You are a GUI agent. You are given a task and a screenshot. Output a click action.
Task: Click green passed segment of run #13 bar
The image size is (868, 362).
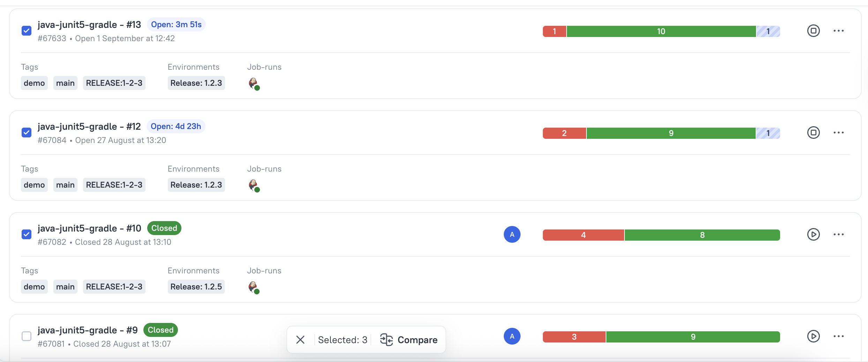point(661,31)
